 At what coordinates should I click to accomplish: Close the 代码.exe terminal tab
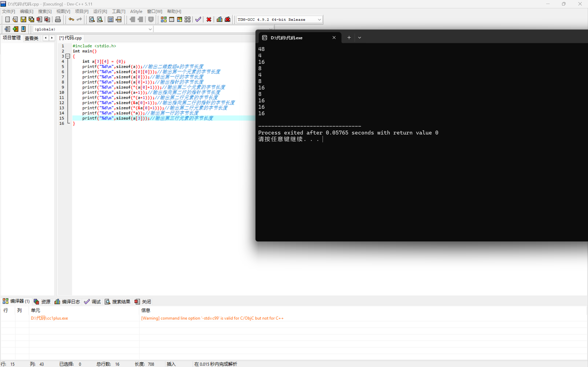(334, 38)
